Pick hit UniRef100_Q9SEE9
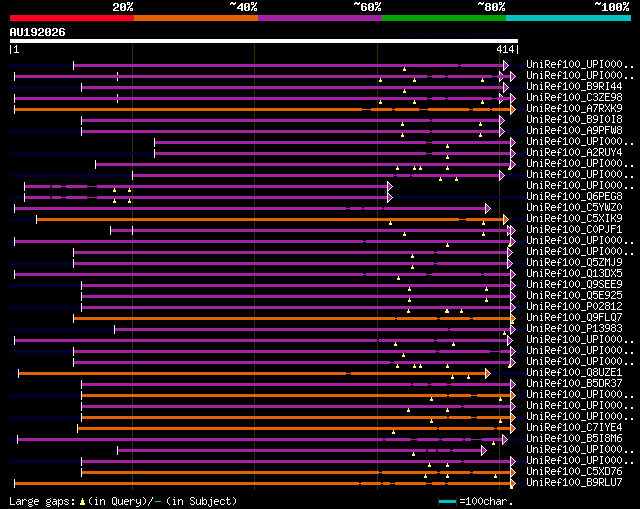The image size is (640, 509). click(574, 285)
